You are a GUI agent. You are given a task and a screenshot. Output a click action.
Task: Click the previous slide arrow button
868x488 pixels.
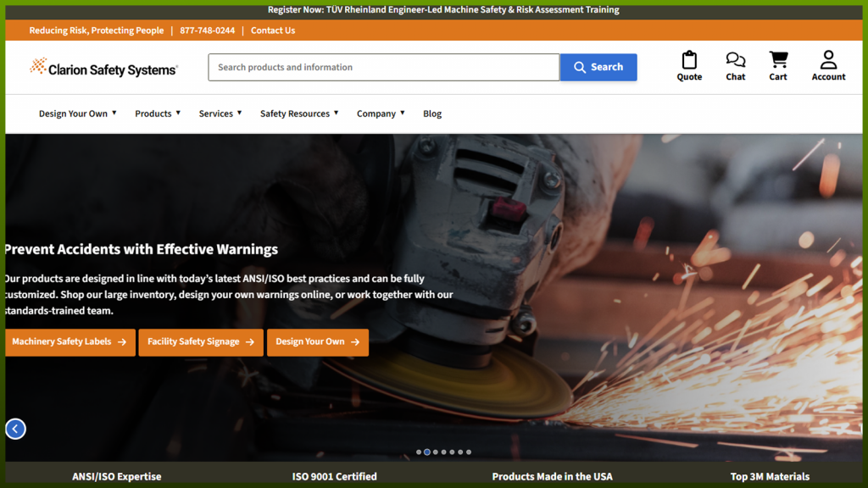[15, 429]
